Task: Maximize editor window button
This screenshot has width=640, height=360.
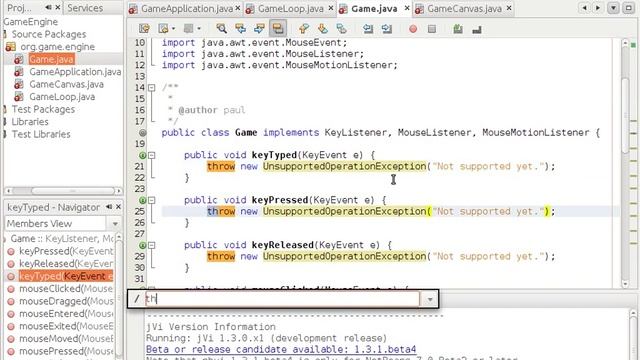Action: pyautogui.click(x=629, y=8)
